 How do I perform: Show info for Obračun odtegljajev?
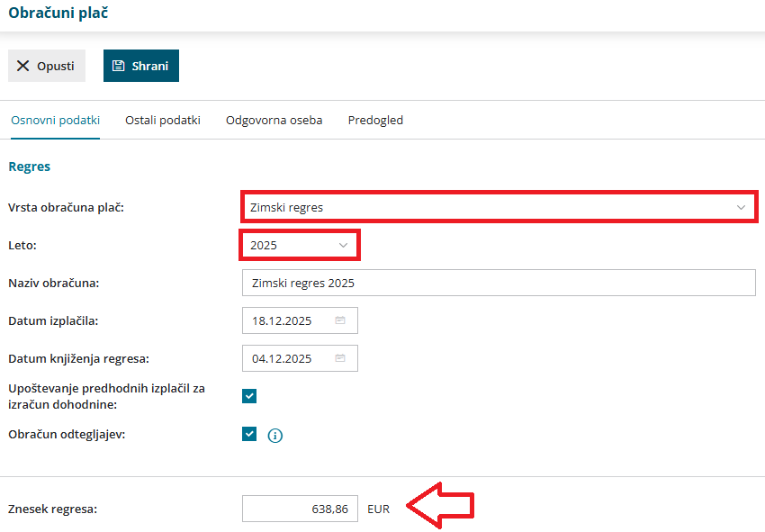(x=275, y=436)
